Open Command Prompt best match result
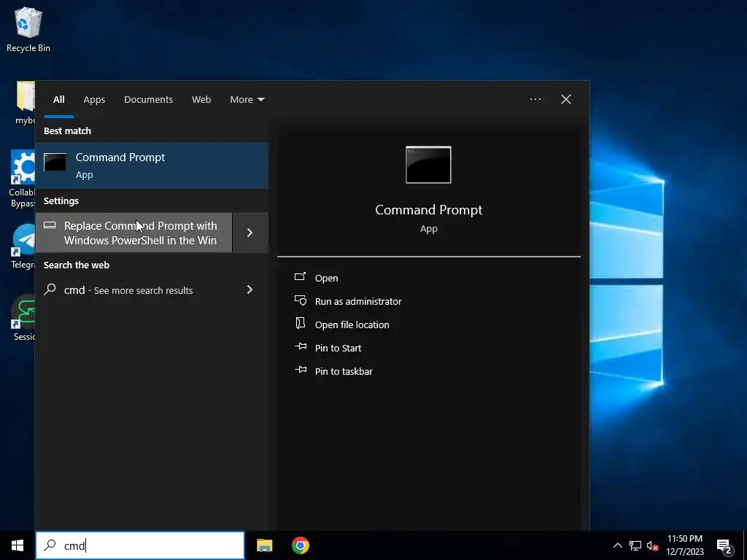 [152, 165]
